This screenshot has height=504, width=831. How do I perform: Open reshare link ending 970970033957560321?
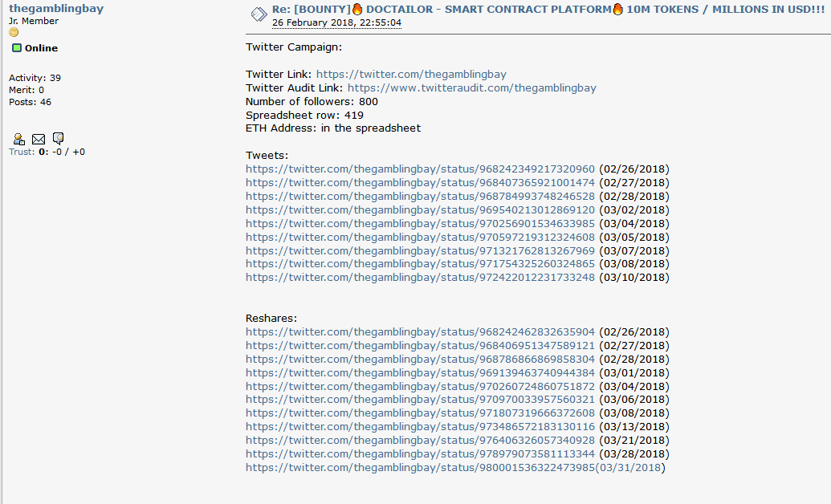pyautogui.click(x=420, y=400)
